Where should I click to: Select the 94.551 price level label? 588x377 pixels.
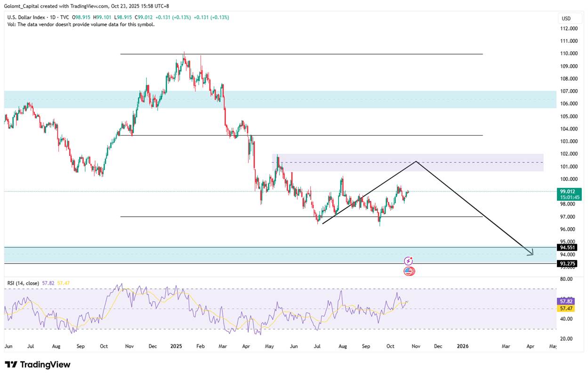[x=567, y=247]
